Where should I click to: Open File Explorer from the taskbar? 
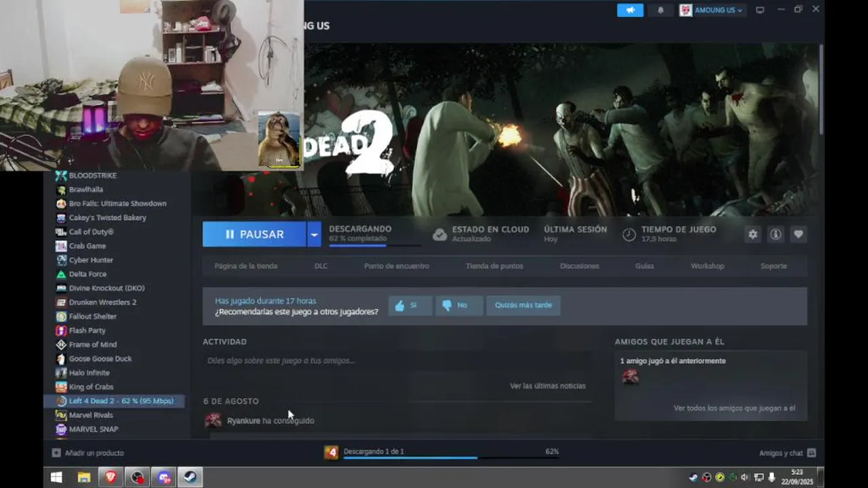coord(83,477)
